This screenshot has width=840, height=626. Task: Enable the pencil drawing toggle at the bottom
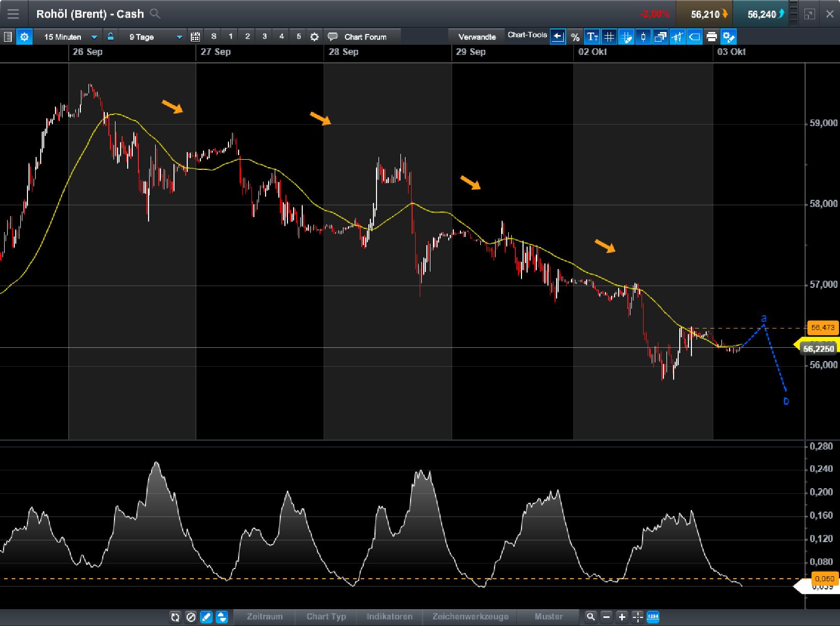206,617
